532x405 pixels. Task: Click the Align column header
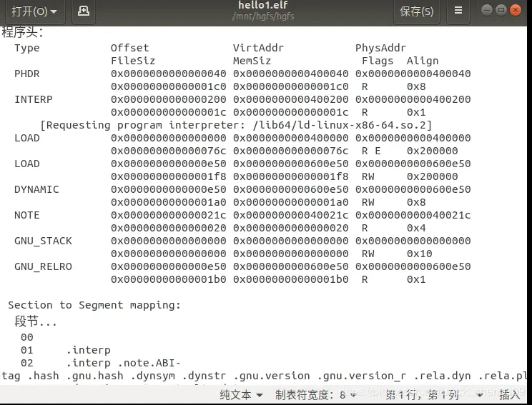(423, 61)
